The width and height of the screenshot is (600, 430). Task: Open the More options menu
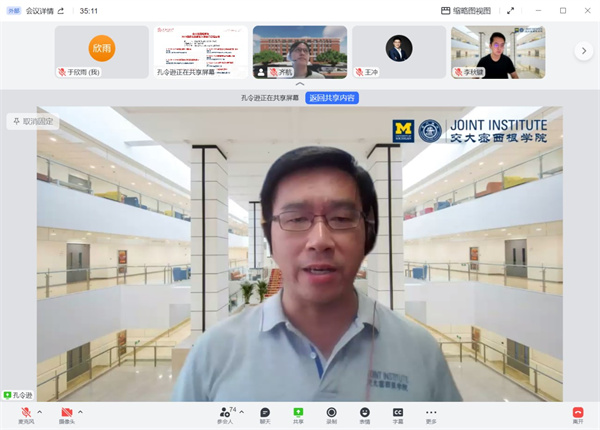[431, 414]
